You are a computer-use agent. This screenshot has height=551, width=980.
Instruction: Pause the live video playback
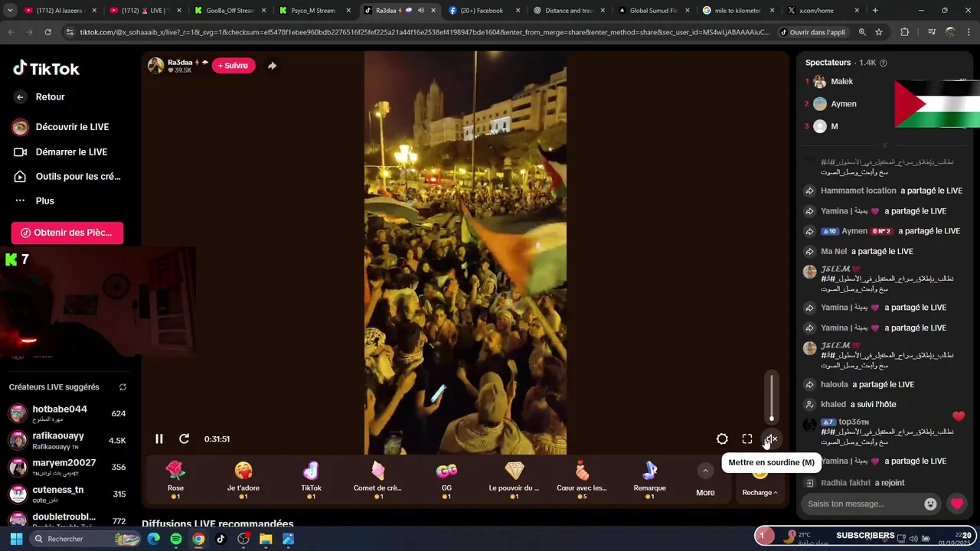(x=159, y=439)
